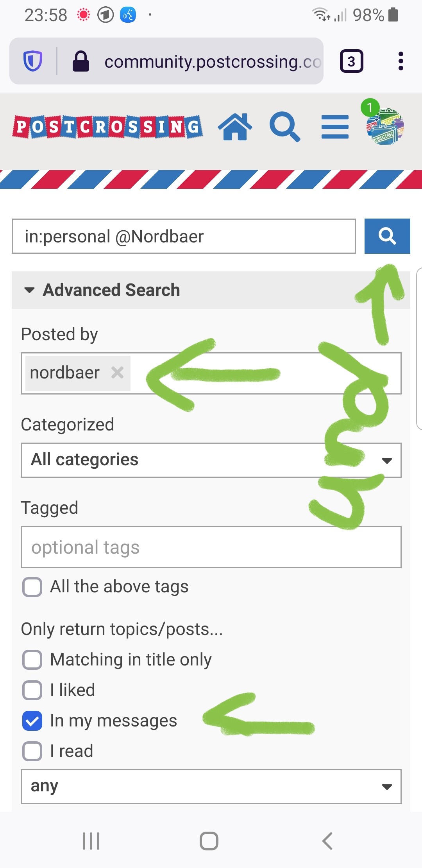Tap the Postcrossing home icon
This screenshot has height=868, width=422.
point(235,127)
